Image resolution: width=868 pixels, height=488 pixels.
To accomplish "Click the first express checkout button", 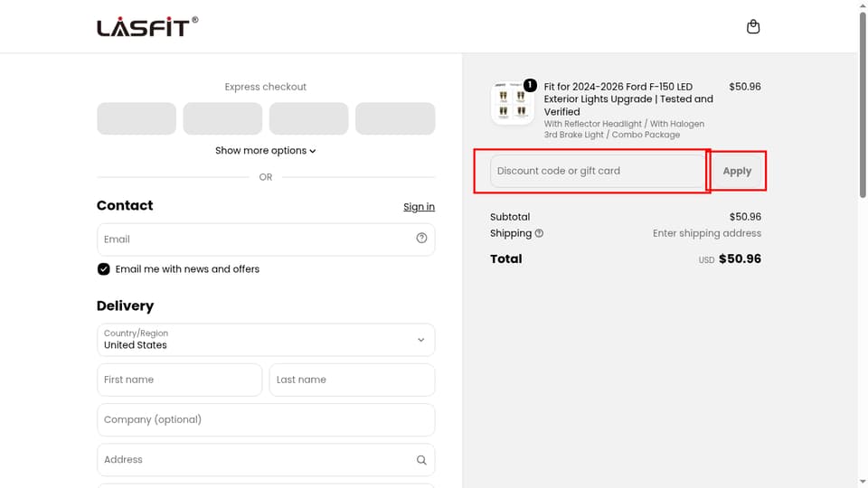I will (x=137, y=118).
